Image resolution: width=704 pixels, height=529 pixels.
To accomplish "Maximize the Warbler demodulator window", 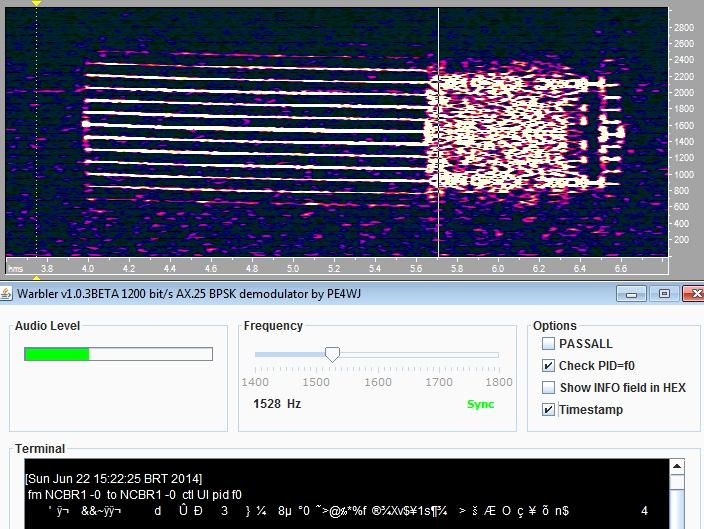I will point(663,293).
